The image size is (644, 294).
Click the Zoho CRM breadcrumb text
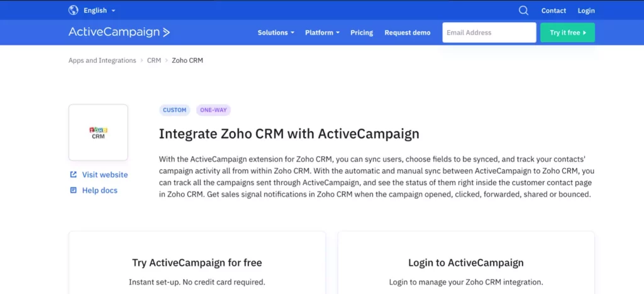point(187,60)
